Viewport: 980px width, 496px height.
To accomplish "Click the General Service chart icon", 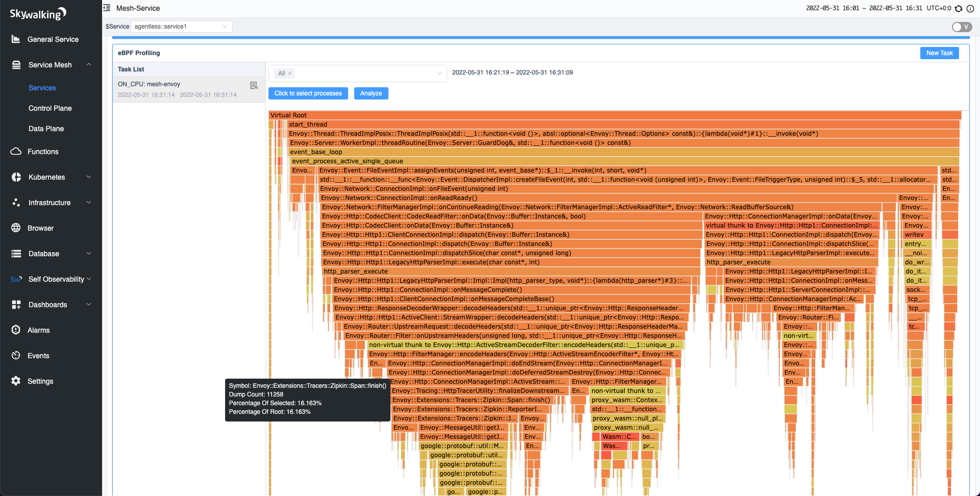I will pos(16,39).
